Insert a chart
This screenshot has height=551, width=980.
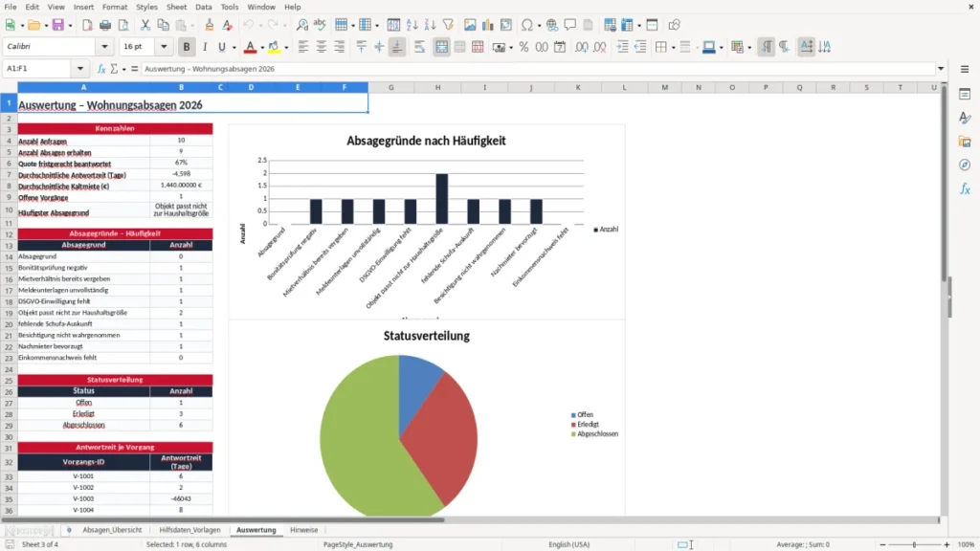coord(487,25)
